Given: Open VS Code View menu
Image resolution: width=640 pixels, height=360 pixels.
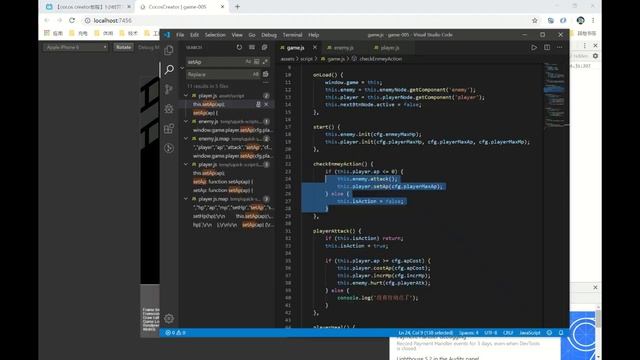Looking at the screenshot, I should [x=237, y=35].
